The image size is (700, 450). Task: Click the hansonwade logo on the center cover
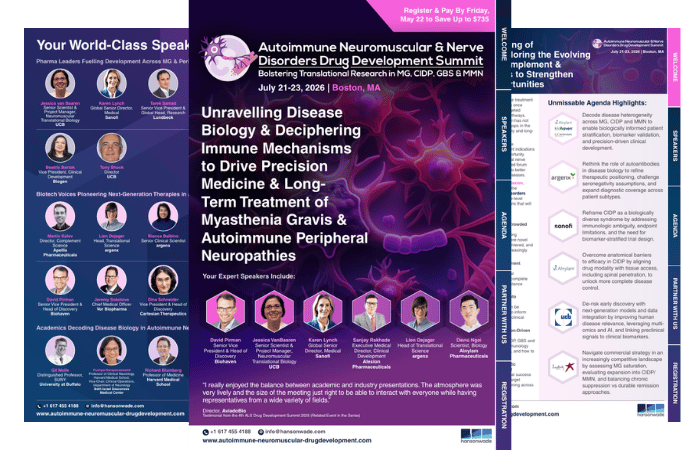tap(476, 436)
